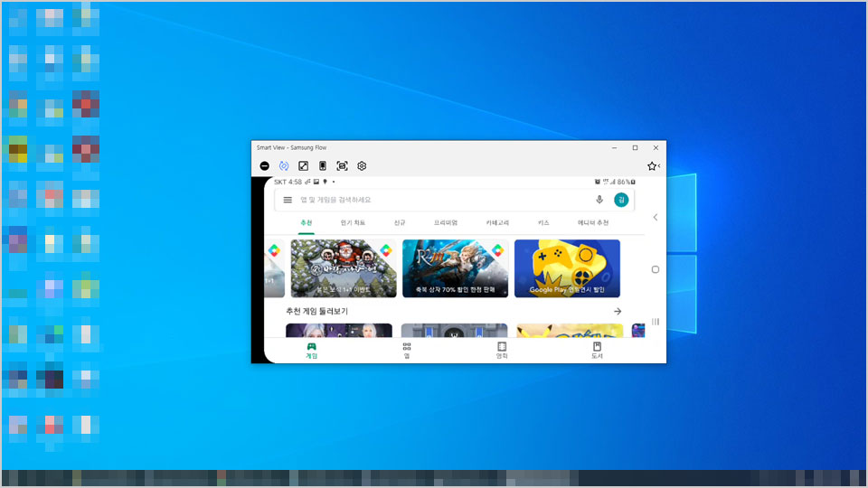The width and height of the screenshot is (868, 488).
Task: Go to the 앱 bottom navigation icon
Action: (x=407, y=351)
